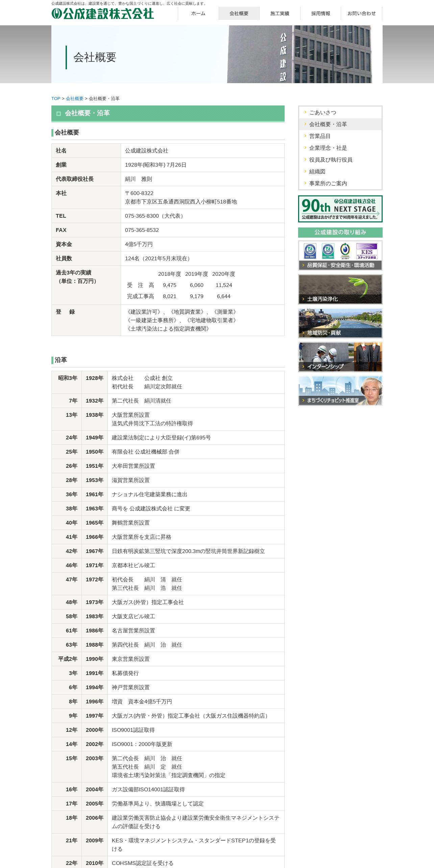Image resolution: width=434 pixels, height=868 pixels.
Task: Click the arrow icon beside 営業品目
Action: (305, 136)
